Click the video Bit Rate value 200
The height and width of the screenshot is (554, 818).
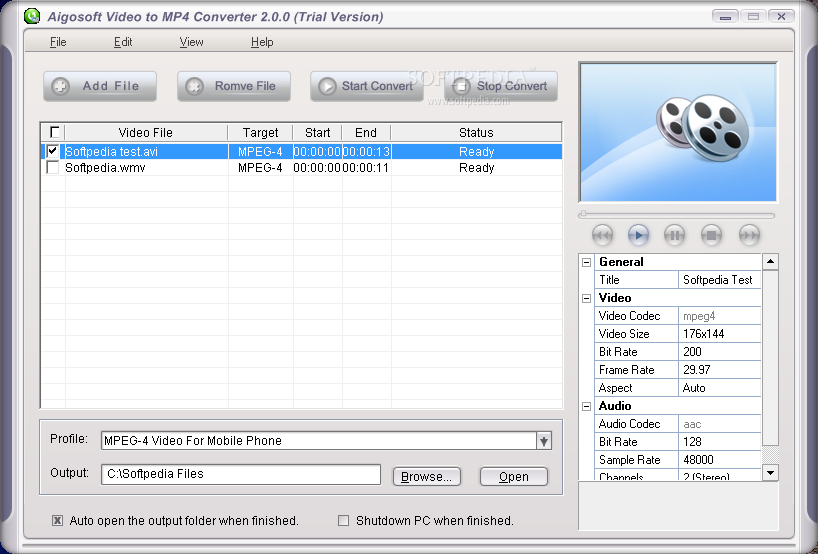(719, 352)
